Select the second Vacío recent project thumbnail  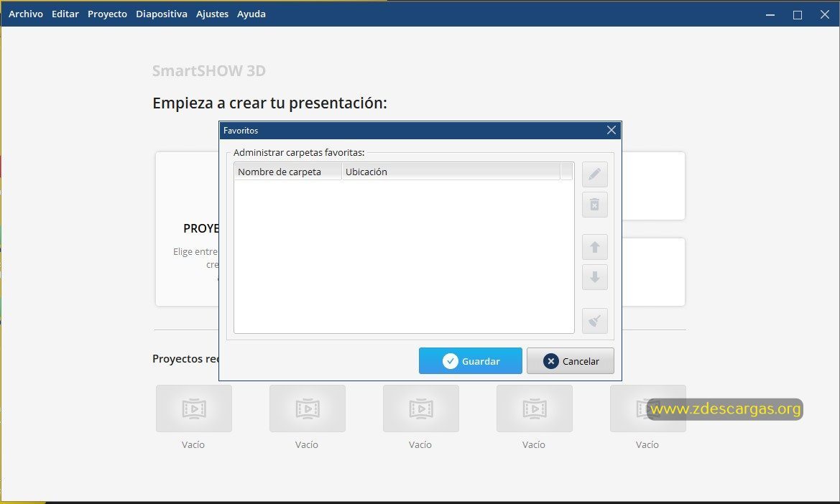308,409
